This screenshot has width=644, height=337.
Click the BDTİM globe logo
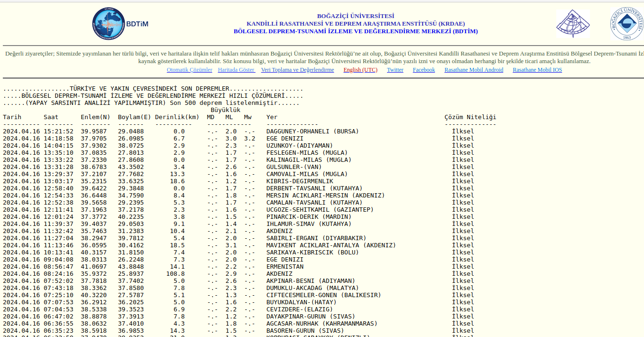pos(109,24)
